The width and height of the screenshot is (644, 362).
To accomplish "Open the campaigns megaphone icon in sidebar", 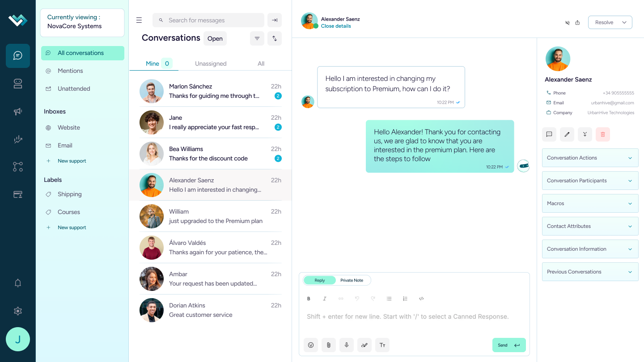I will (18, 111).
